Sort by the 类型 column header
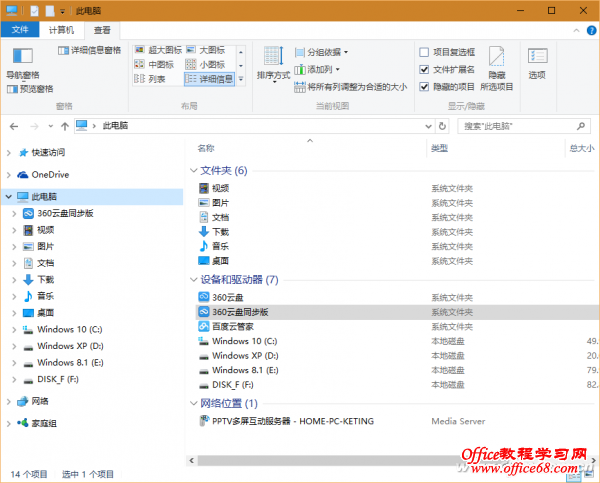600x483 pixels. tap(439, 148)
